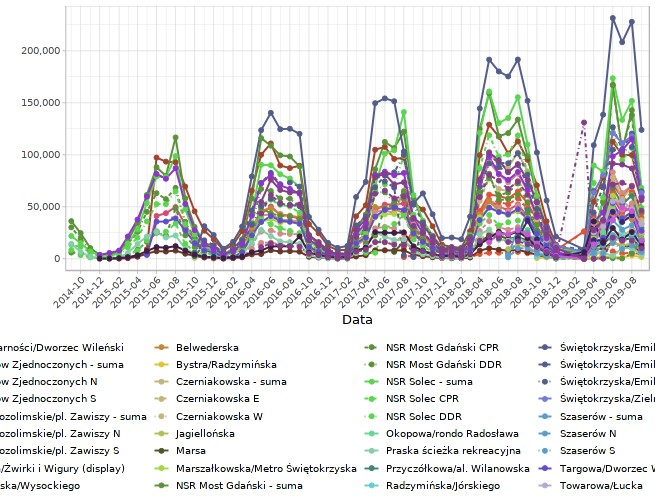Click the 2017-10 x-axis label
Screen dimensions: 655x500
click(413, 292)
